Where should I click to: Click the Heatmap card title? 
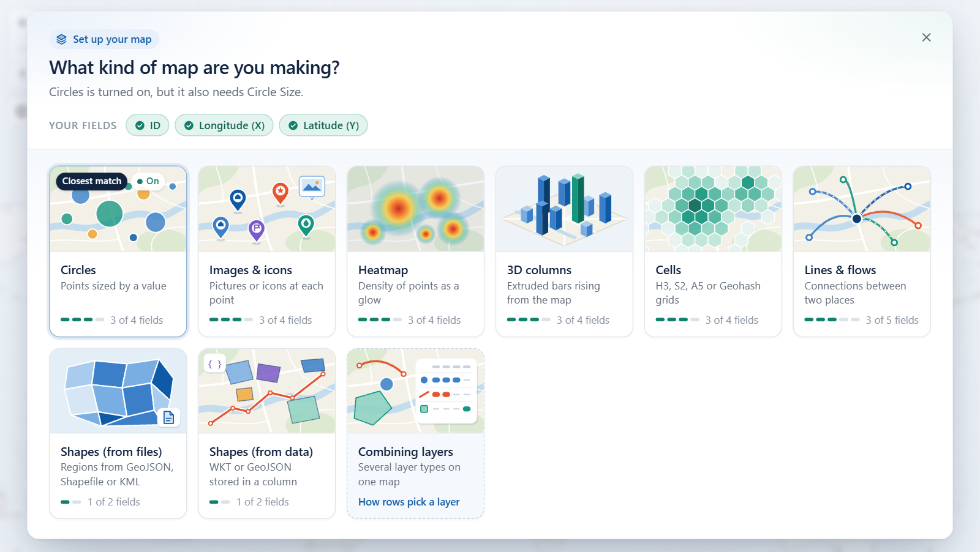[x=383, y=270]
